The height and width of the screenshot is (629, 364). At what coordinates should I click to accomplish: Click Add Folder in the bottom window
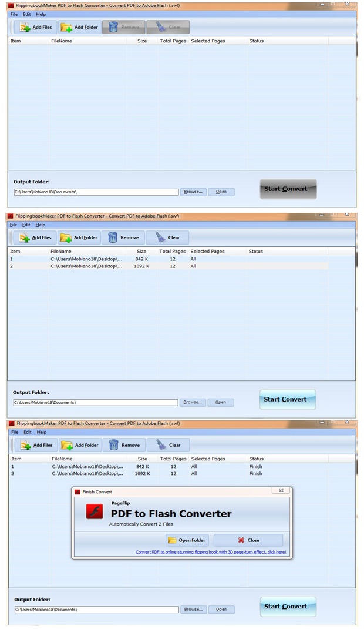pyautogui.click(x=80, y=445)
